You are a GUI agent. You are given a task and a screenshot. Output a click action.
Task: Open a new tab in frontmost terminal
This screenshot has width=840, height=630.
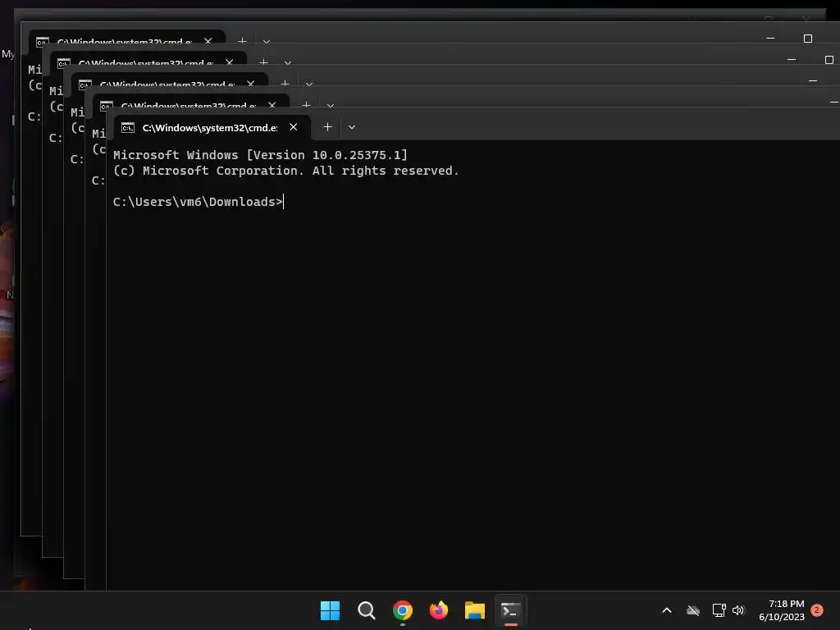327,127
